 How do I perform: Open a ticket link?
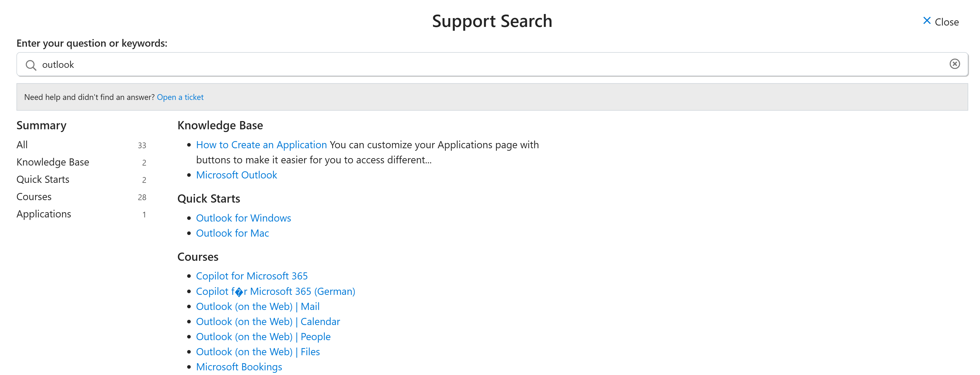tap(180, 97)
